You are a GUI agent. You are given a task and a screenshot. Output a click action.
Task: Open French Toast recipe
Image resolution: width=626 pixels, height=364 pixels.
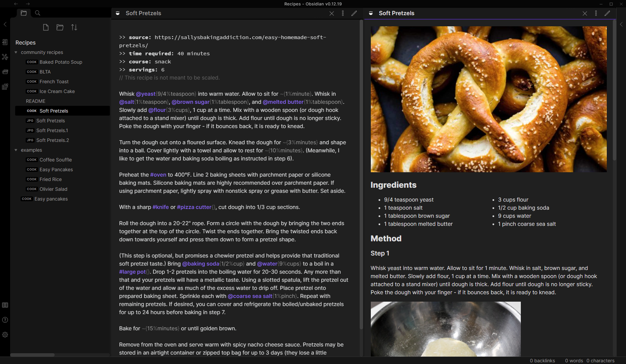click(62, 82)
